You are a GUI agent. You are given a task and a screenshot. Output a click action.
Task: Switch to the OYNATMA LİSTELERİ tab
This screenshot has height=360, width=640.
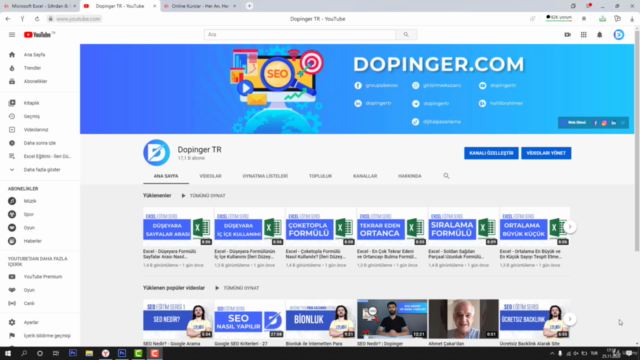pyautogui.click(x=265, y=176)
